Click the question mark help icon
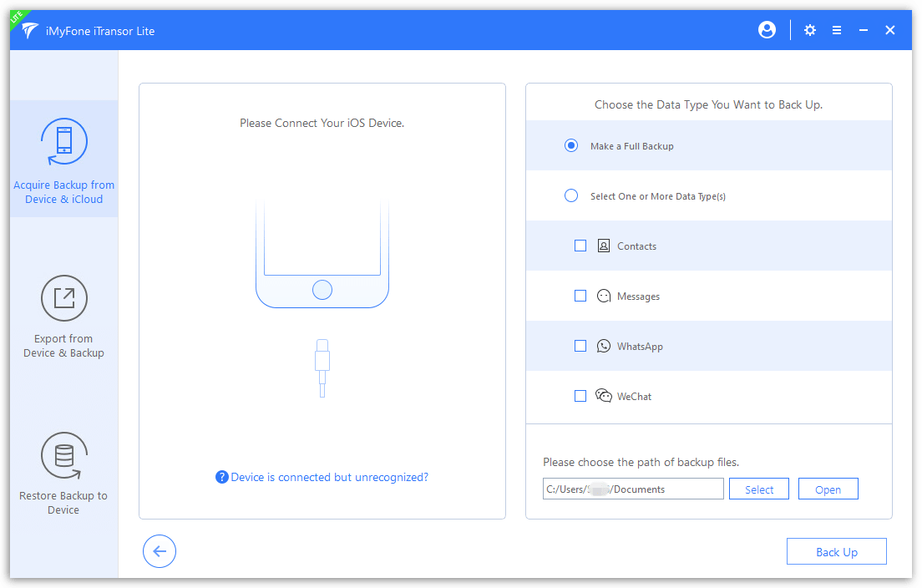The width and height of the screenshot is (922, 588). click(x=221, y=478)
